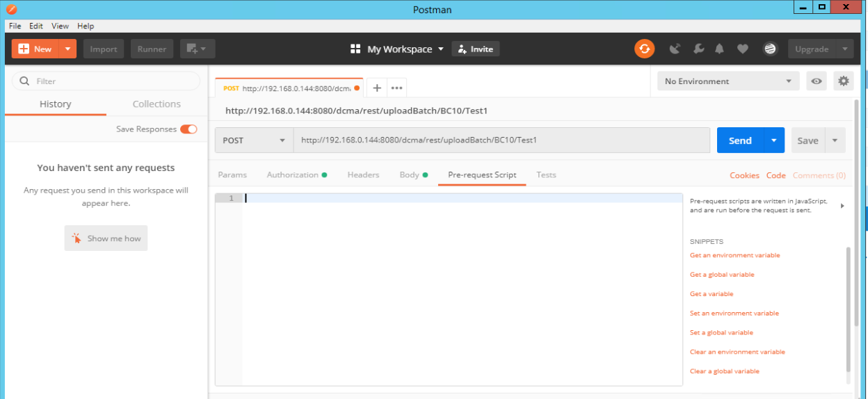Click the Import button
This screenshot has height=399, width=868.
[x=104, y=49]
